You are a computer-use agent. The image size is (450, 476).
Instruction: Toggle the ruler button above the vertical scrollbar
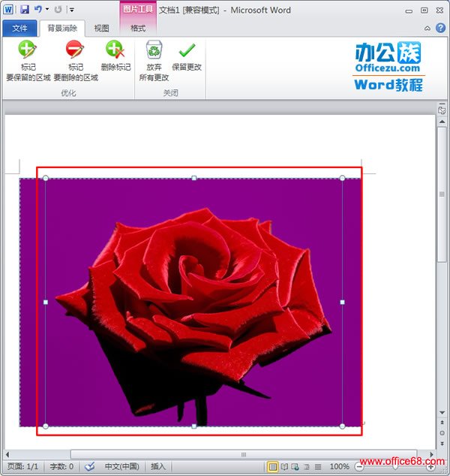click(442, 109)
